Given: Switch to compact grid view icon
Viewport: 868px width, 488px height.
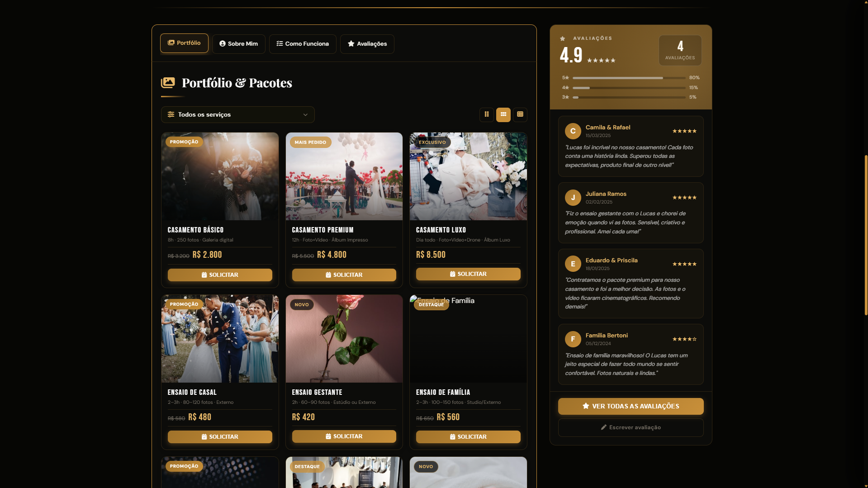Looking at the screenshot, I should coord(487,114).
